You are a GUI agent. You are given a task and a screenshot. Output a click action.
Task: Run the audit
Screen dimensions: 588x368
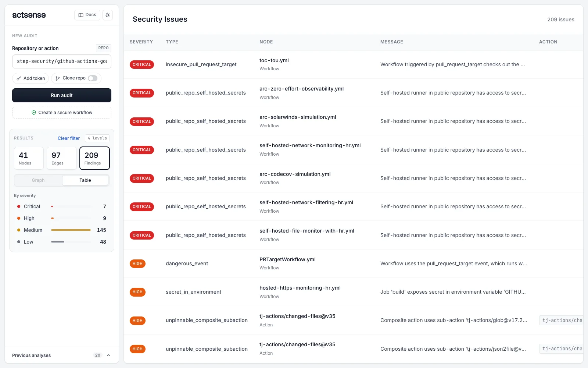tap(62, 95)
